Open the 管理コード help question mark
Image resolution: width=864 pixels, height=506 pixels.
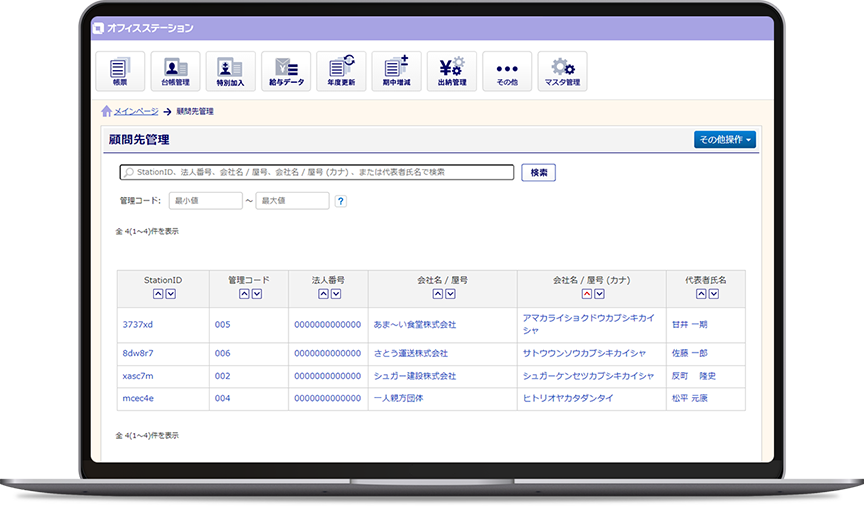click(341, 201)
